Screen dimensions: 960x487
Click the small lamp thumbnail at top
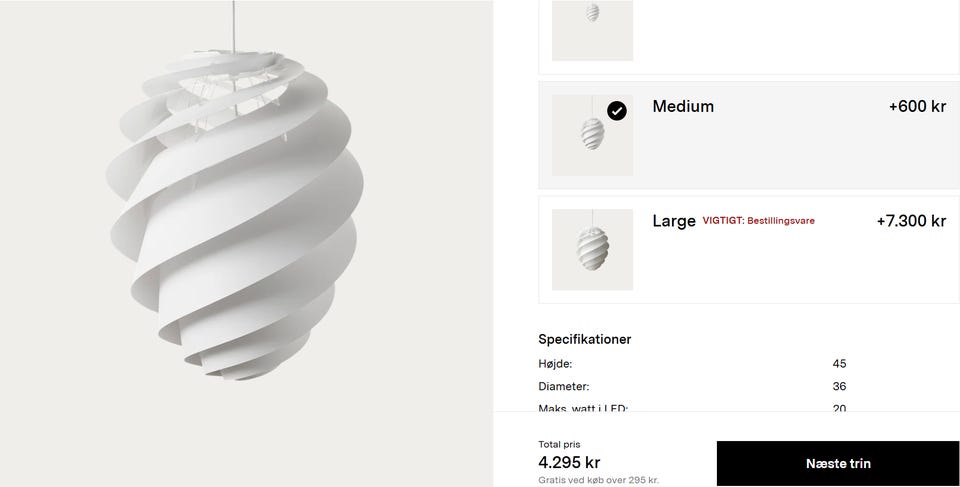pos(592,30)
